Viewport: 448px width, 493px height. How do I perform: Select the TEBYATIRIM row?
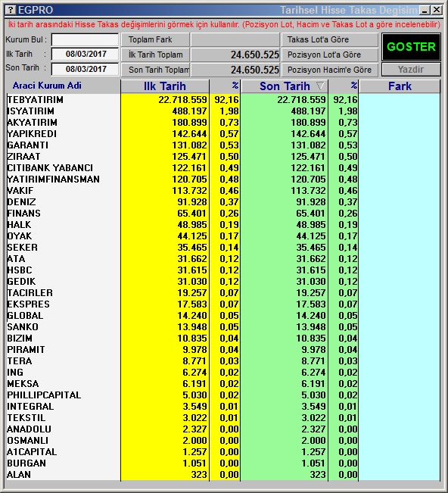coord(223,100)
